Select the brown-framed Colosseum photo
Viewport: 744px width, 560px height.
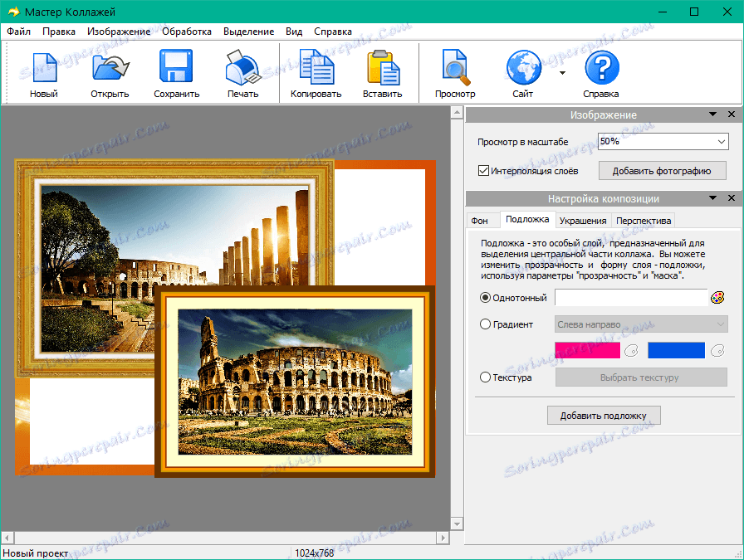(x=295, y=382)
